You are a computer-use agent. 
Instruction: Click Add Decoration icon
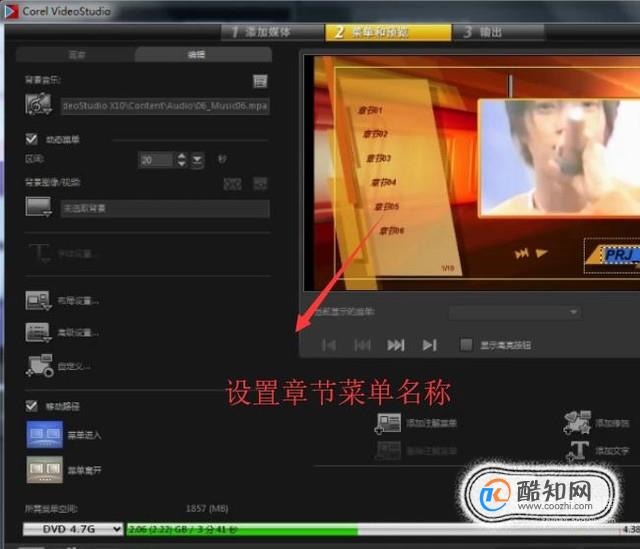[578, 422]
